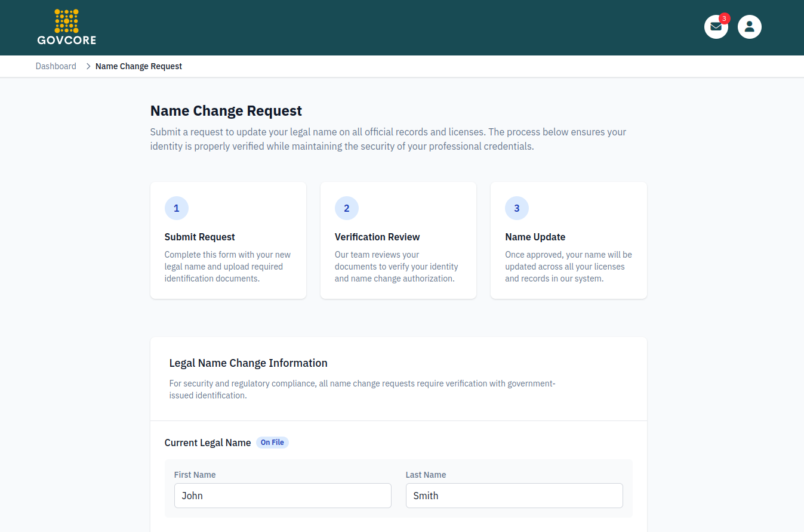Click Name Change Request breadcrumb
Image resolution: width=804 pixels, height=532 pixels.
pyautogui.click(x=138, y=66)
